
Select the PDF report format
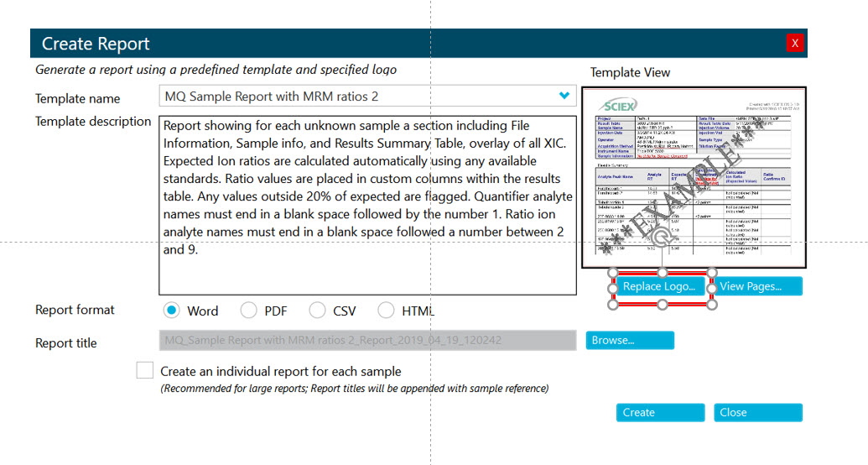pos(248,311)
